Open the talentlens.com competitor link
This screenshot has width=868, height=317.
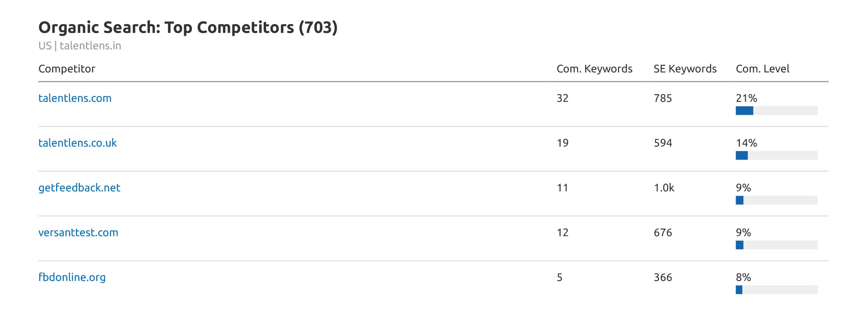coord(75,98)
